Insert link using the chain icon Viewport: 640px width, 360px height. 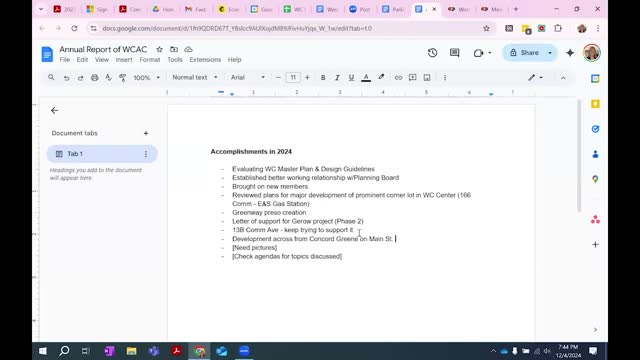(398, 78)
